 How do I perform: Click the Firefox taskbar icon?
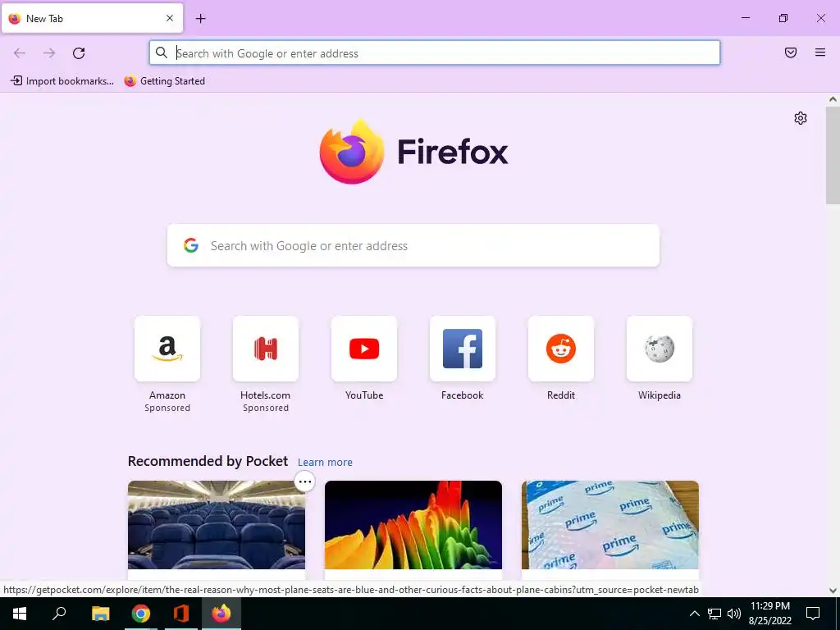click(x=221, y=614)
